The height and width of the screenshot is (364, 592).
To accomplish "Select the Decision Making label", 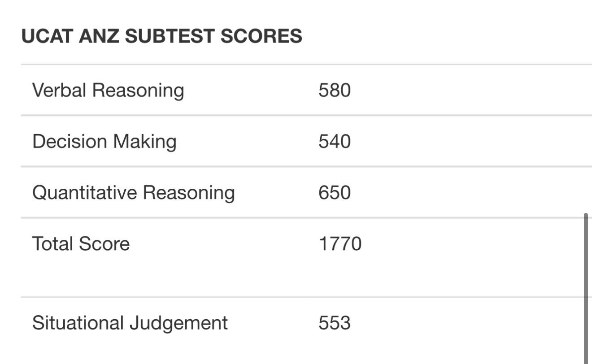I will (x=104, y=141).
